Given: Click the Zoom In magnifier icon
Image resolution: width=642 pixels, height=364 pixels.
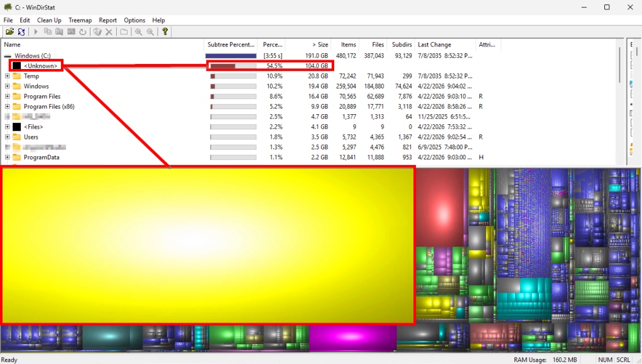Looking at the screenshot, I should click(x=139, y=32).
